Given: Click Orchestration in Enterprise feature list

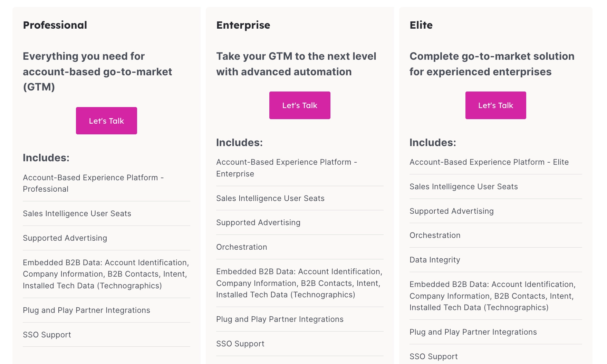Looking at the screenshot, I should pyautogui.click(x=242, y=247).
